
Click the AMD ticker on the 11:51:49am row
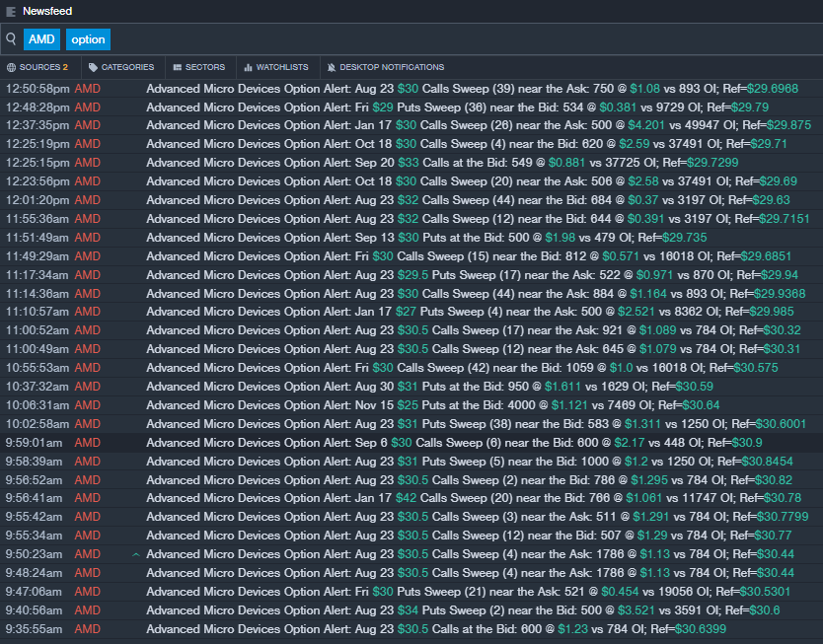[87, 238]
